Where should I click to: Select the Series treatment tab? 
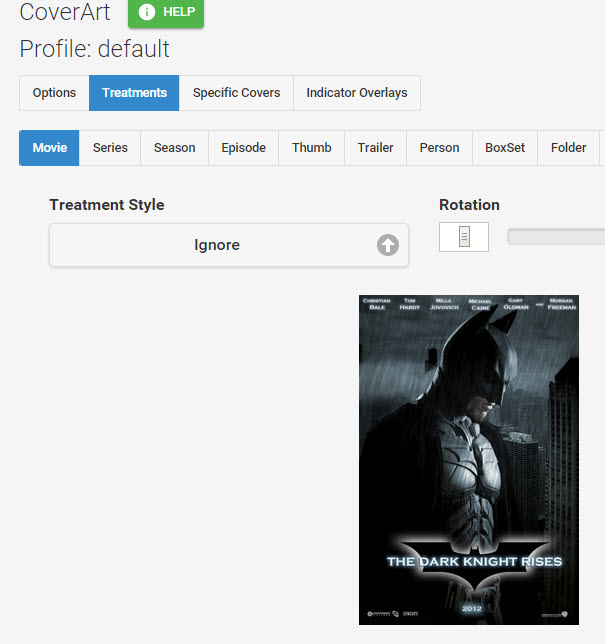pos(110,148)
